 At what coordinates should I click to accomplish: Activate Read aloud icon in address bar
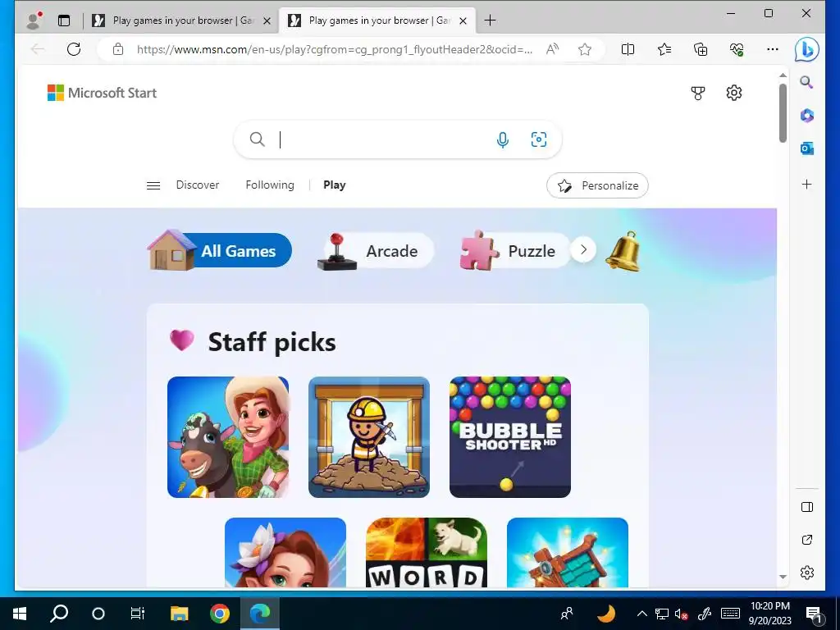coord(552,50)
